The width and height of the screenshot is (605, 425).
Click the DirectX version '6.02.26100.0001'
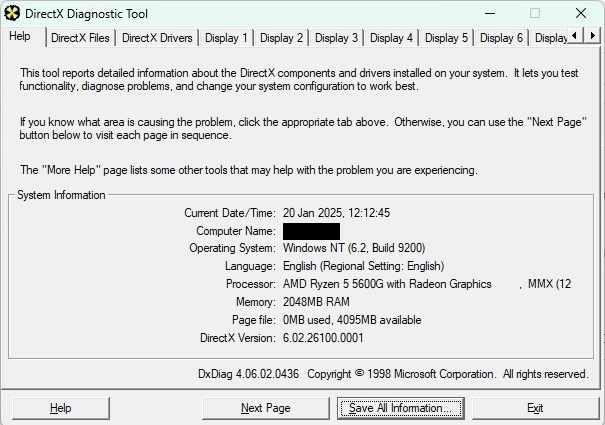(x=323, y=338)
